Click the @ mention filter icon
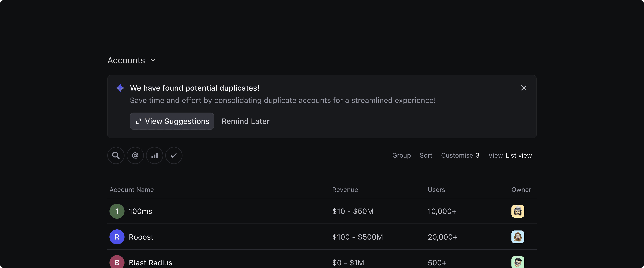 pos(135,155)
